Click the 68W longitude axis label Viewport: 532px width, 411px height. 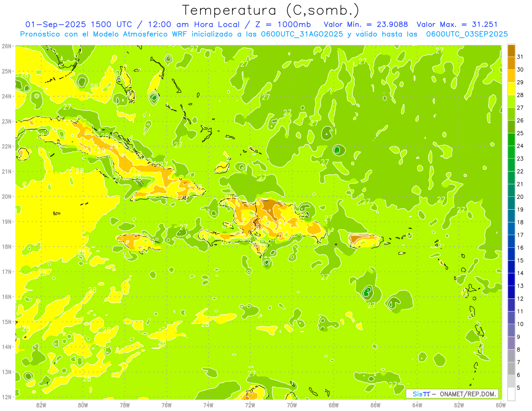pyautogui.click(x=334, y=405)
